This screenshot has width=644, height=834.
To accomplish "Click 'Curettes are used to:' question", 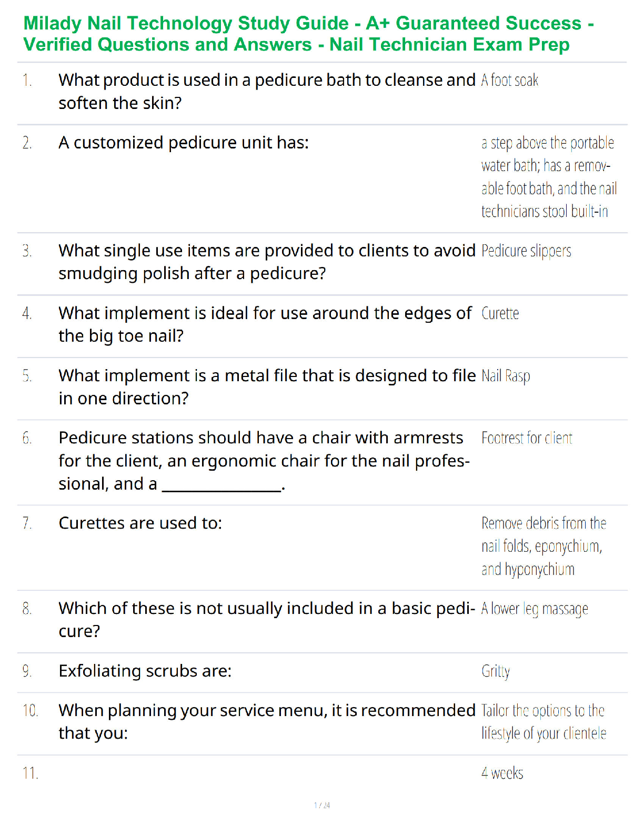I will [140, 523].
